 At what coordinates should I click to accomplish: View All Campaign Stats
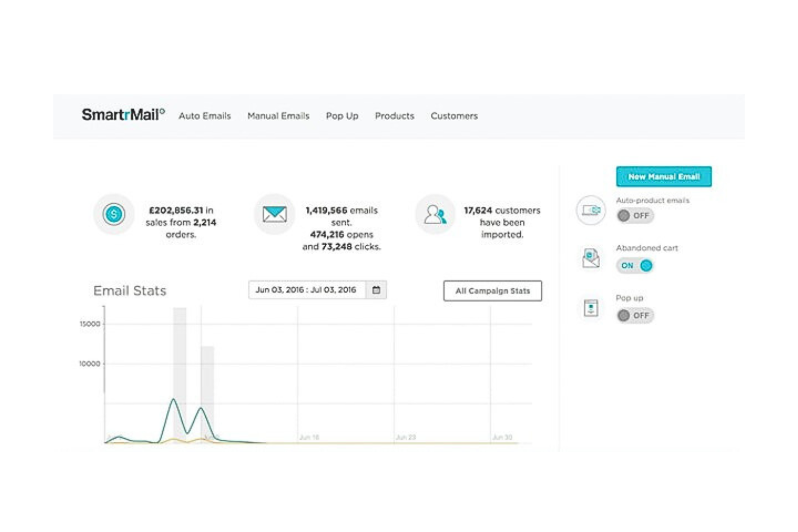492,291
